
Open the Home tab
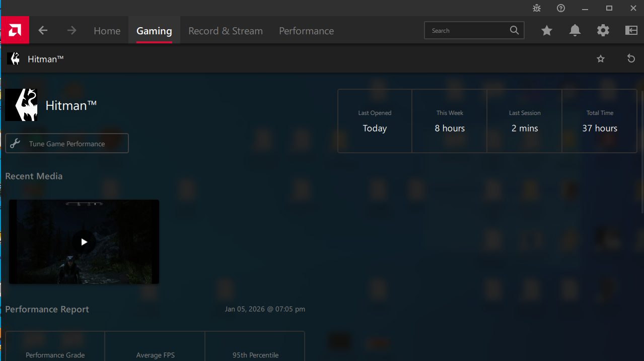coord(107,31)
